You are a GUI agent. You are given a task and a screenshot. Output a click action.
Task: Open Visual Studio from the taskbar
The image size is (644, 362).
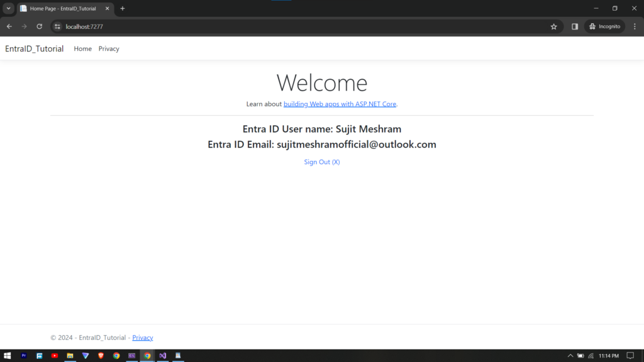click(162, 356)
